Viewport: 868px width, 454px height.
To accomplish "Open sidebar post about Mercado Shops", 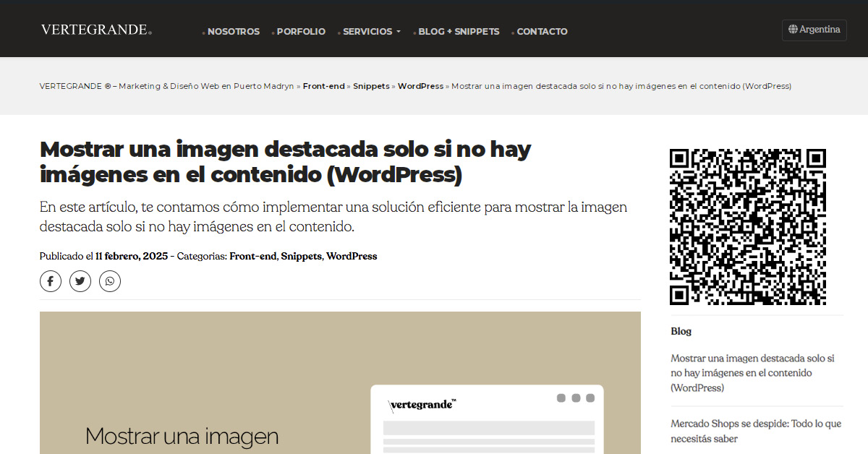I will click(756, 431).
